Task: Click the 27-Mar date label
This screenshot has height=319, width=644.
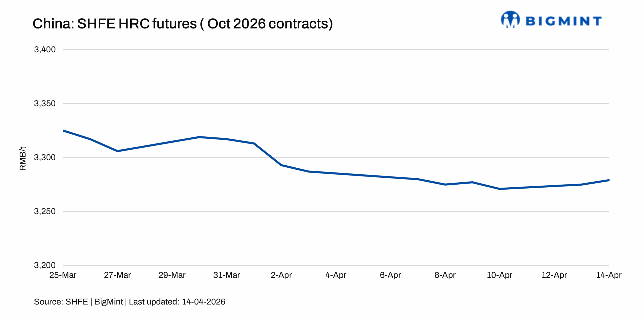Action: 117,275
